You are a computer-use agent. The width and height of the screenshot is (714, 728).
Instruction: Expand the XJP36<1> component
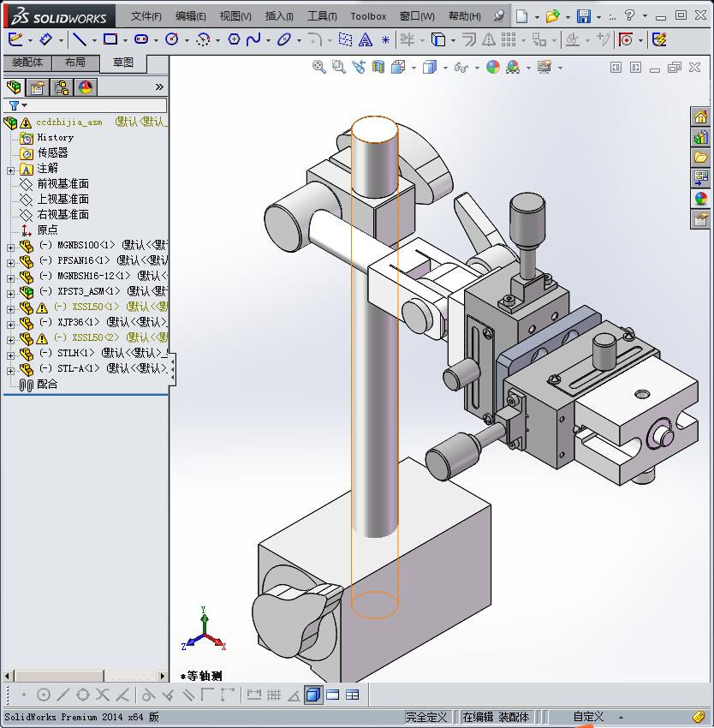10,324
